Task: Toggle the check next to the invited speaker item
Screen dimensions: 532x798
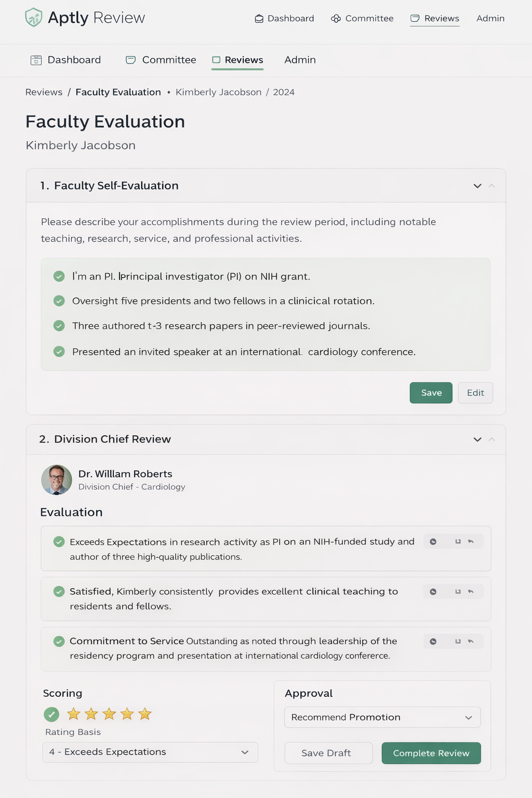Action: tap(59, 352)
